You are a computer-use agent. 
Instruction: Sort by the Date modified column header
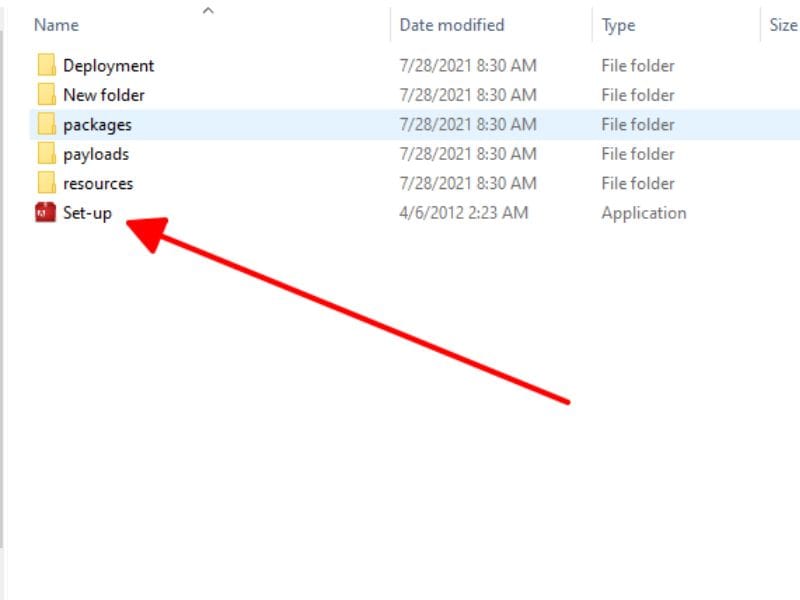452,25
